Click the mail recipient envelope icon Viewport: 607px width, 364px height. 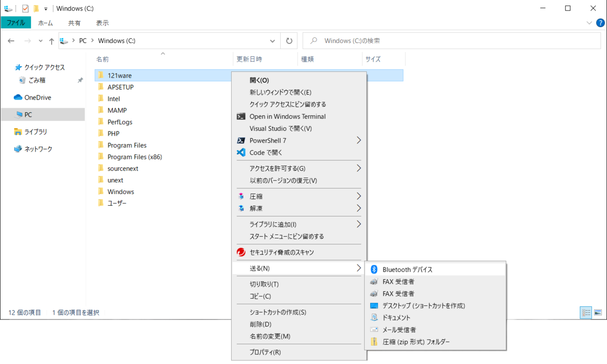tap(374, 330)
